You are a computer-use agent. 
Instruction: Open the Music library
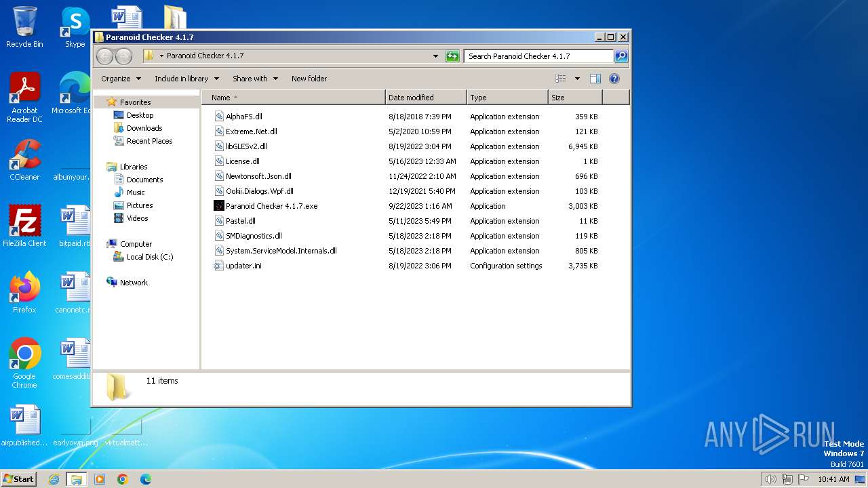(136, 192)
